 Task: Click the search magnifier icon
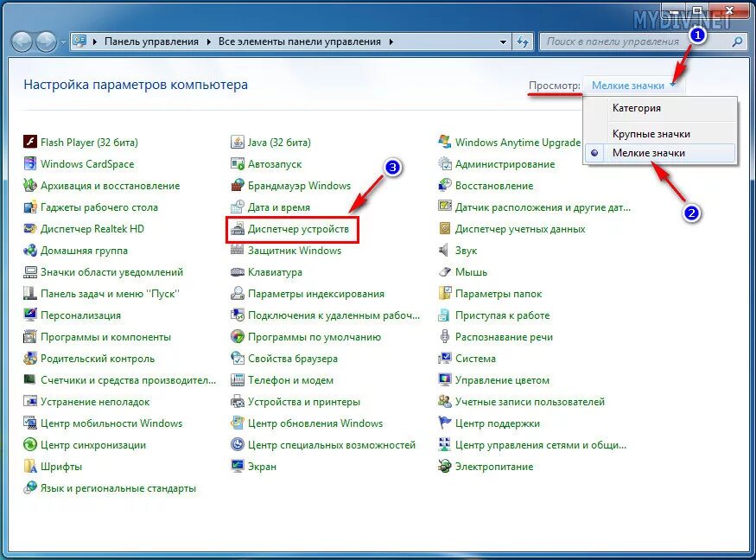(x=737, y=42)
